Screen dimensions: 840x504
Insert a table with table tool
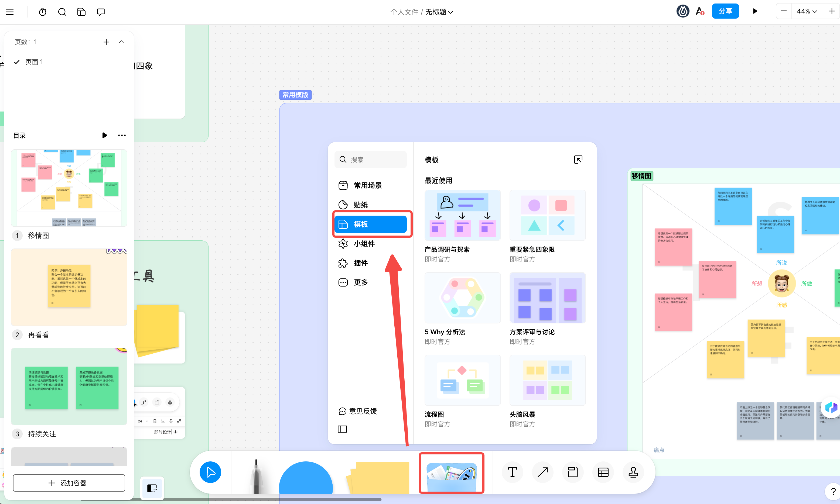tap(603, 472)
